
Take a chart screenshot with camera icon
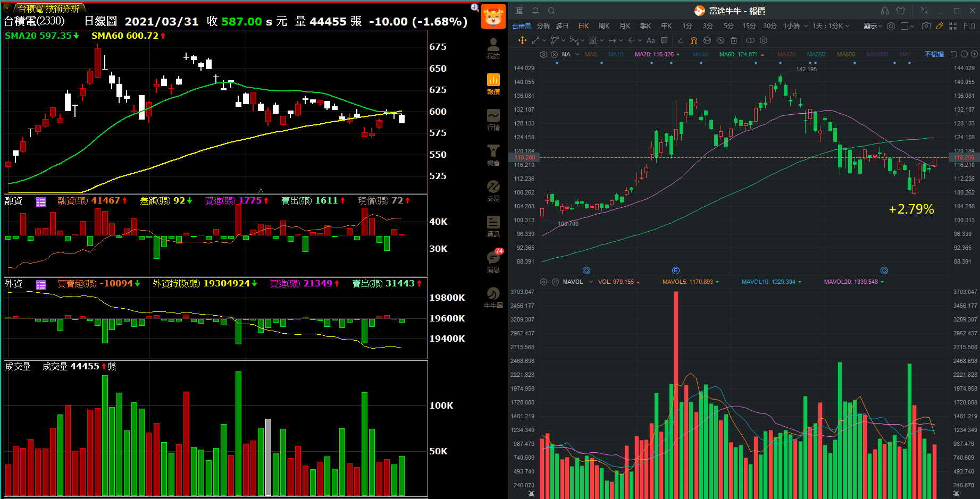pyautogui.click(x=926, y=26)
